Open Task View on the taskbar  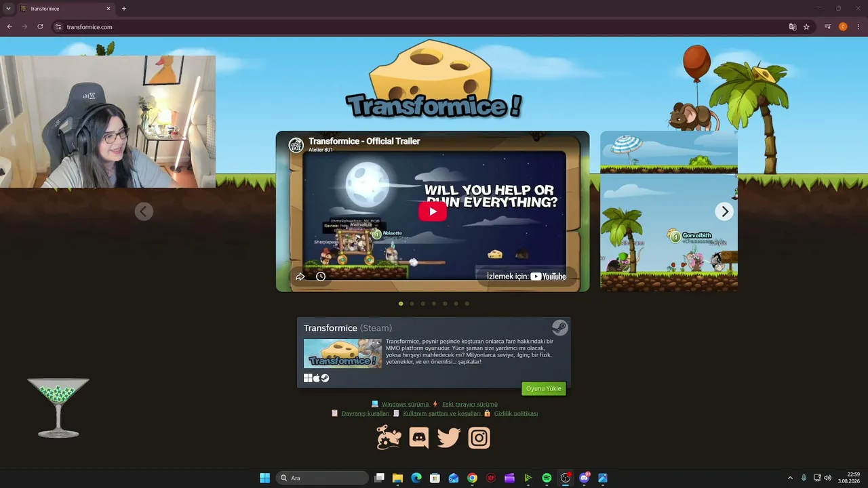click(x=379, y=478)
